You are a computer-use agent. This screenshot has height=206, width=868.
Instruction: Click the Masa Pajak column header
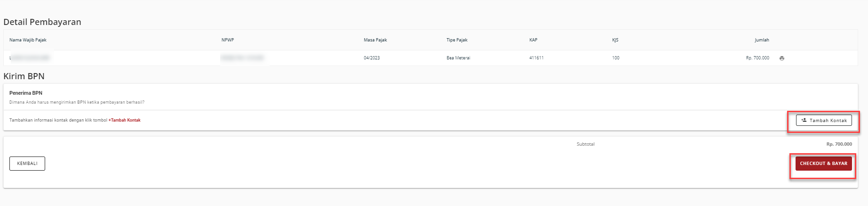(375, 40)
